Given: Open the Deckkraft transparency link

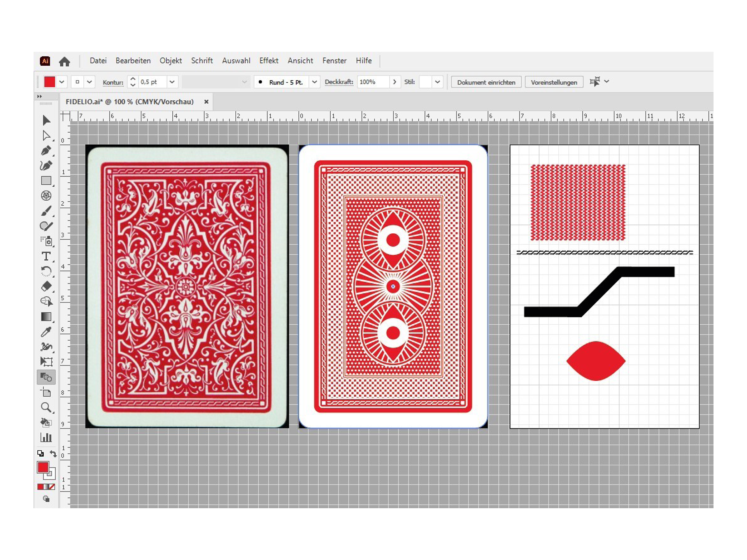Looking at the screenshot, I should tap(339, 82).
